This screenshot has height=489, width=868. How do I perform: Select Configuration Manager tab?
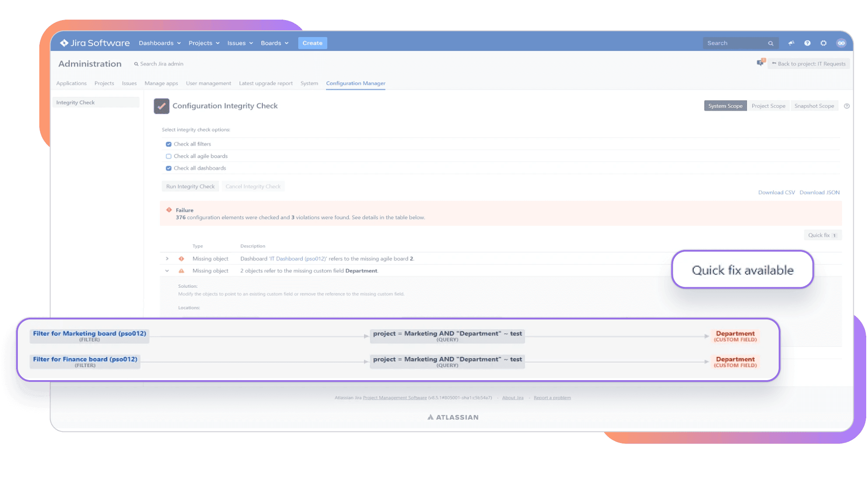pos(355,83)
